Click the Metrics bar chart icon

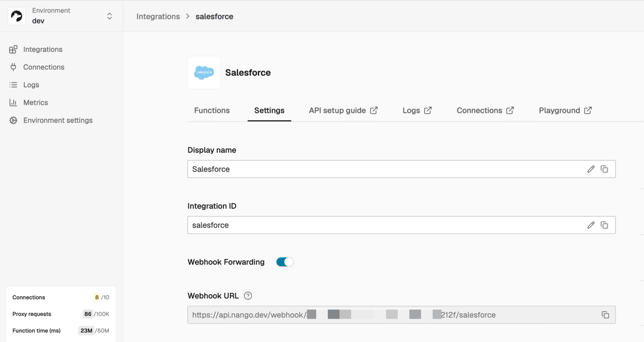[x=13, y=102]
